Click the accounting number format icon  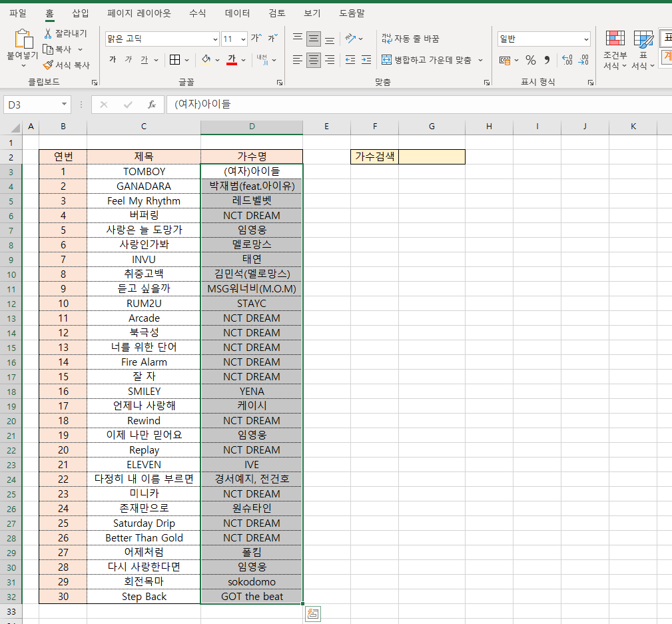click(505, 61)
